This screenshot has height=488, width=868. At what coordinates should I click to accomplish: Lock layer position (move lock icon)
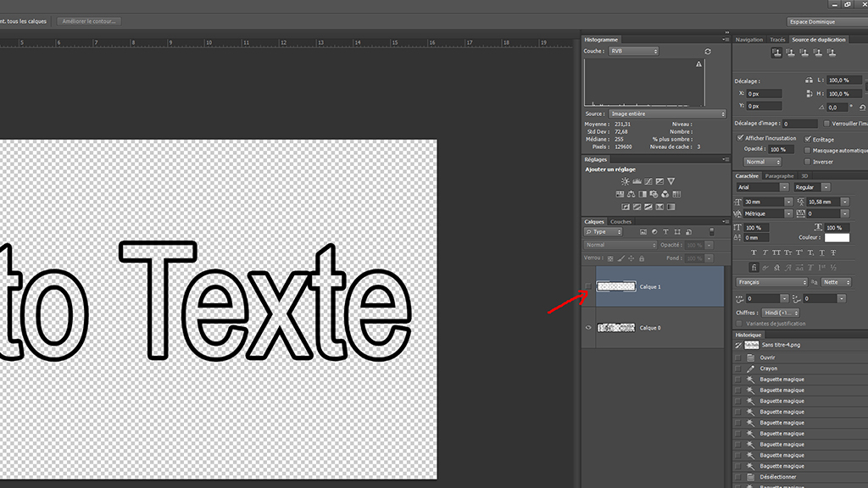pos(631,258)
